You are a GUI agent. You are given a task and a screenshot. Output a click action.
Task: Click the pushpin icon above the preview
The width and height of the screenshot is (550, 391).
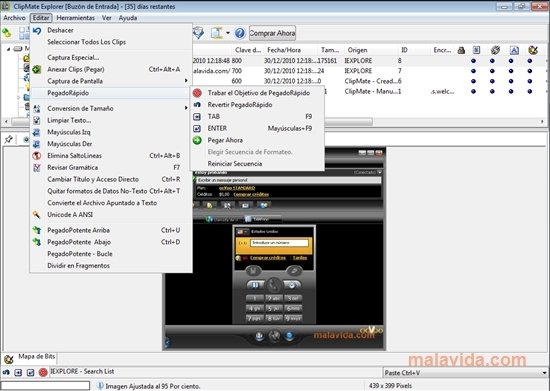9,139
